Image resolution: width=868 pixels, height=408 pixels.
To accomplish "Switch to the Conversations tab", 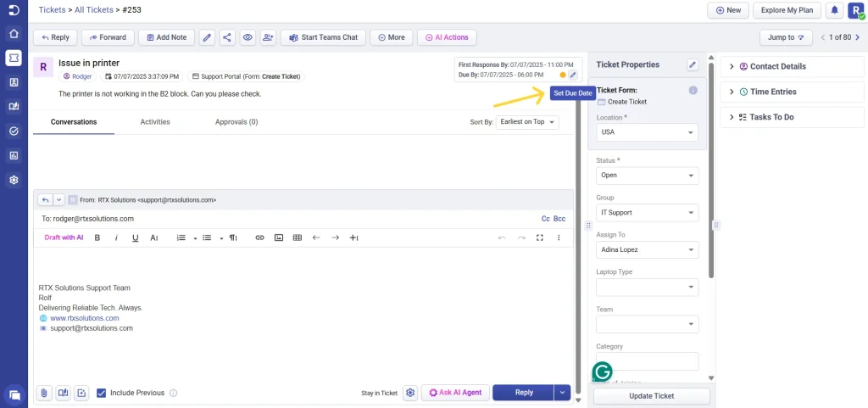I will click(x=74, y=122).
